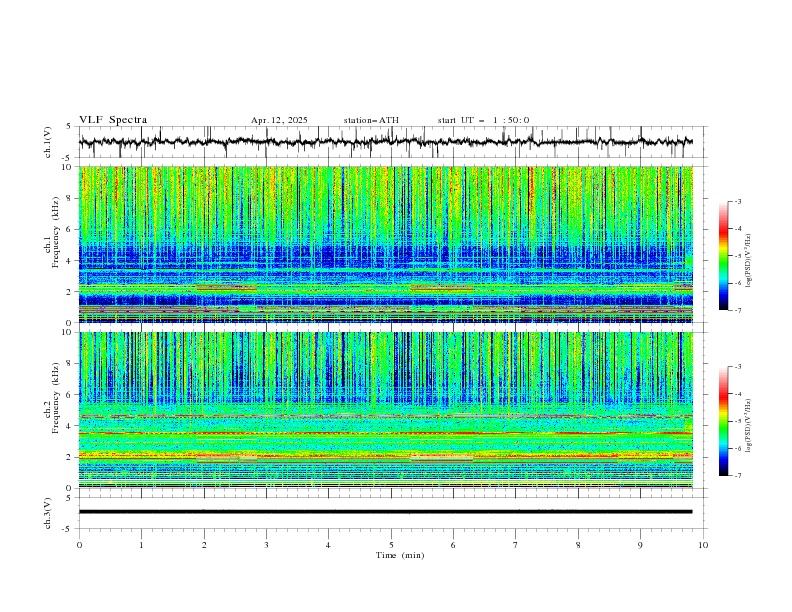The width and height of the screenshot is (792, 612).
Task: Click the ch.3 voltage flat trace
Action: (386, 512)
